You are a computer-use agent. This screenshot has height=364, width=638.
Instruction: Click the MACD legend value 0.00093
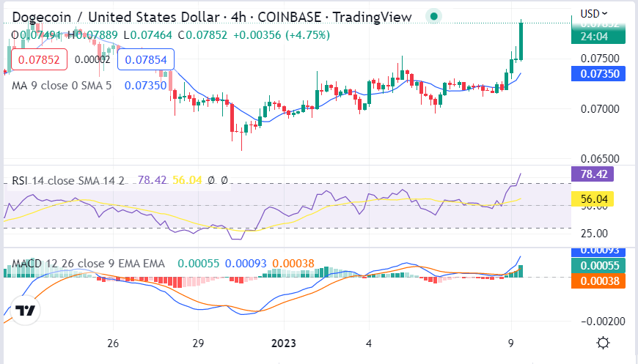point(246,264)
